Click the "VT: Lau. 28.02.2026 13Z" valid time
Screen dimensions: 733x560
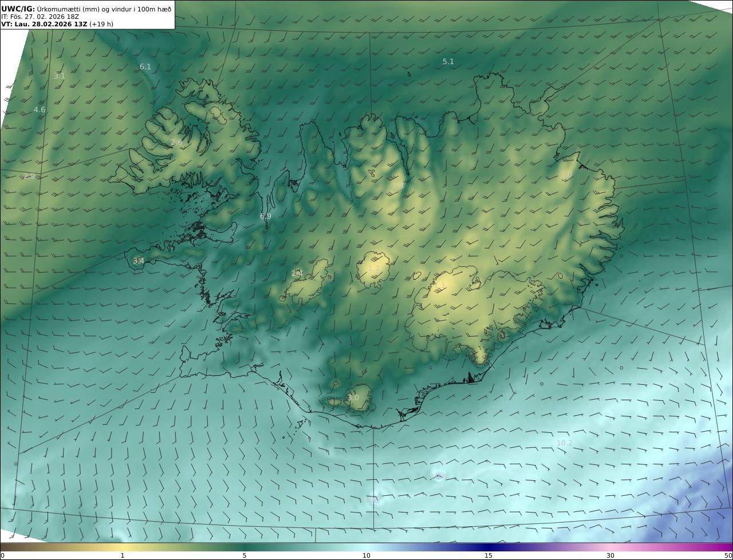(44, 25)
